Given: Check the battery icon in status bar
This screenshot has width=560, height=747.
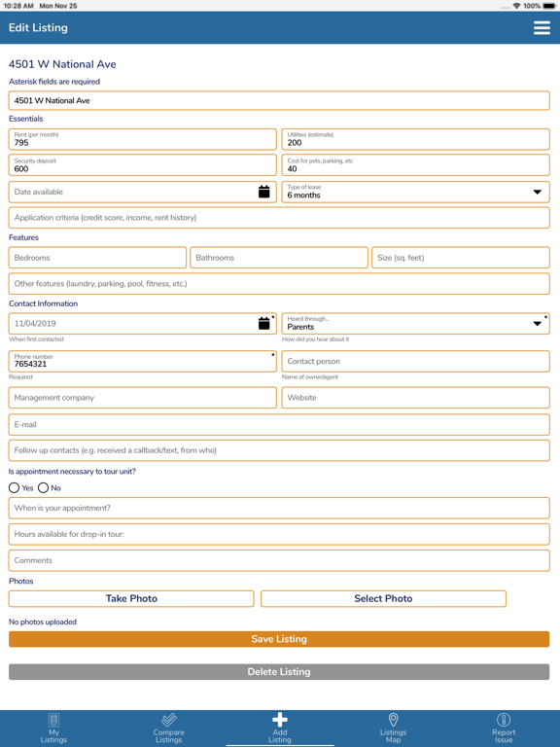Looking at the screenshot, I should point(549,6).
